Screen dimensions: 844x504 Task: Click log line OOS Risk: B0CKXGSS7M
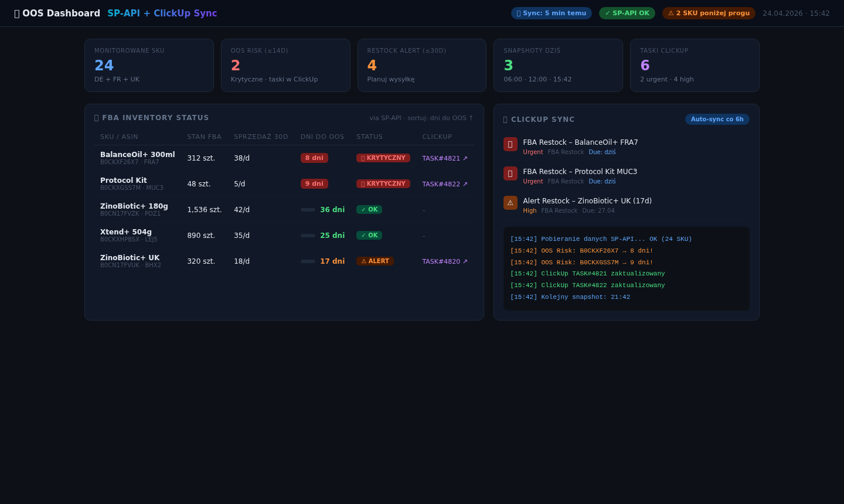[x=581, y=263]
